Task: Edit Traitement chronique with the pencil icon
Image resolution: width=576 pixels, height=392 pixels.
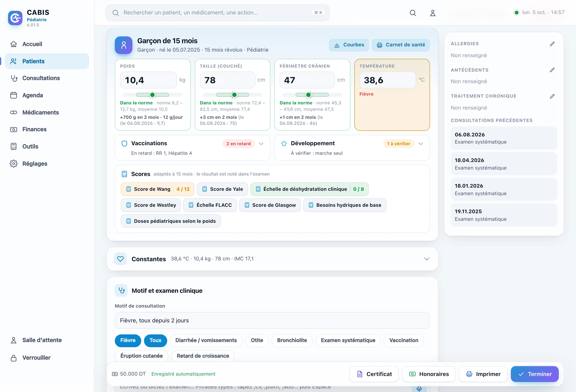Action: pos(552,96)
